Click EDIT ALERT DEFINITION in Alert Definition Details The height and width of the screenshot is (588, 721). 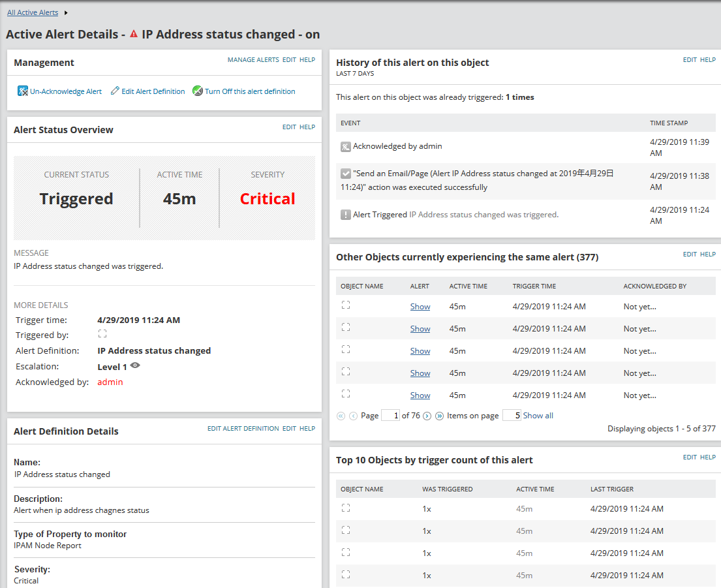[x=243, y=429]
